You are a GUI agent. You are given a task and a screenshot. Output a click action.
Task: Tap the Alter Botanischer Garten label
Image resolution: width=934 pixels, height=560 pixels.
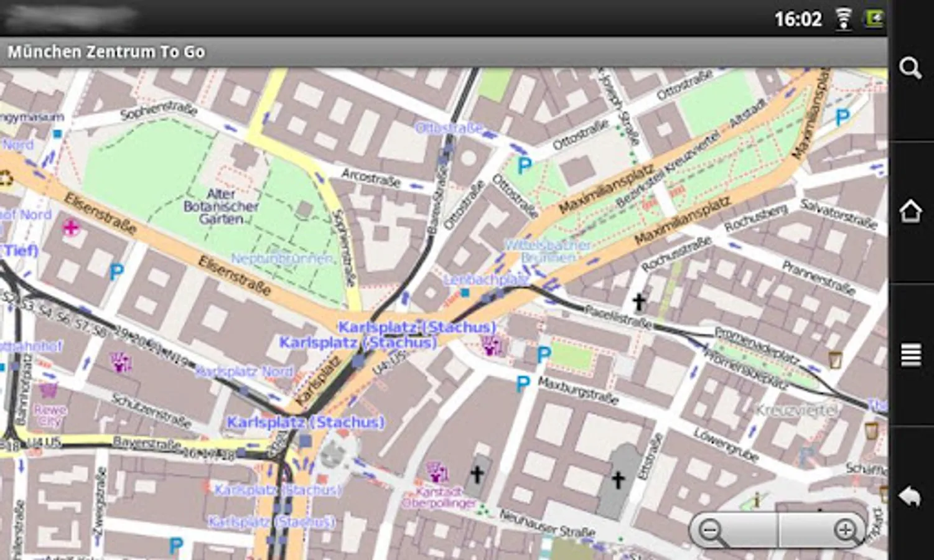point(221,207)
